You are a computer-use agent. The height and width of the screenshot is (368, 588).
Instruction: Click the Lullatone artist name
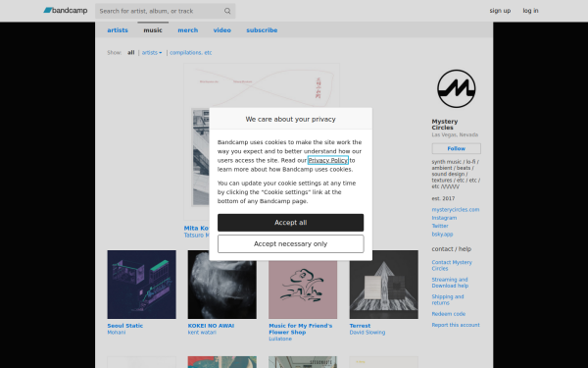(280, 339)
